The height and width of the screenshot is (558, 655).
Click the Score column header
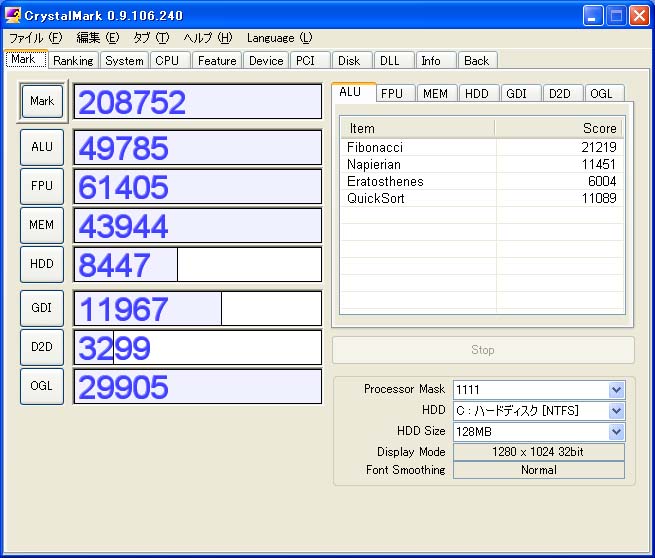(x=559, y=128)
